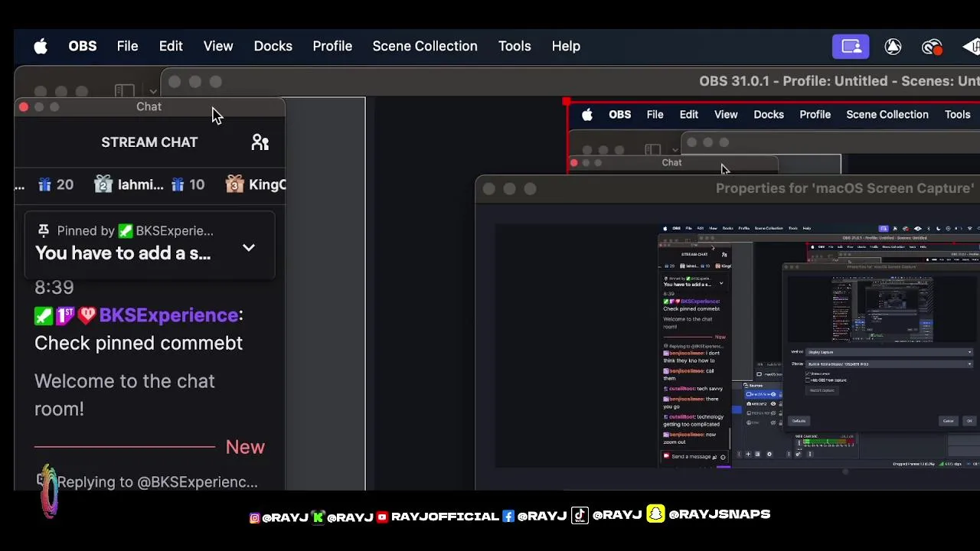Click the 'Welcome to the chat room!' text
980x551 pixels.
click(x=125, y=395)
